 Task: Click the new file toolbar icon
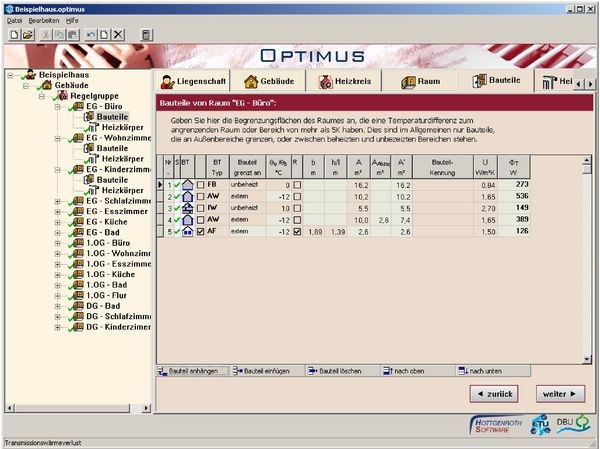coord(14,35)
